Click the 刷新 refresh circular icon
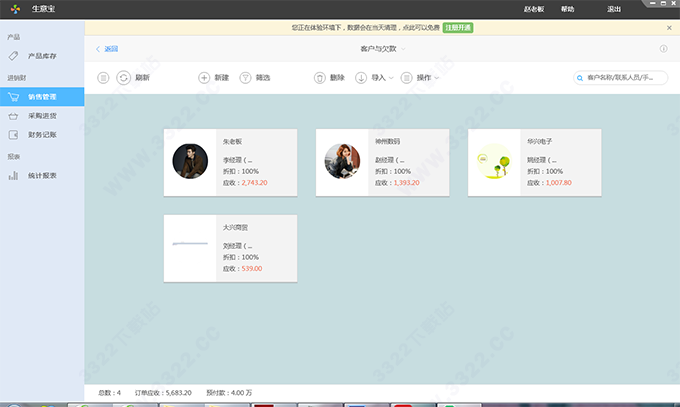The image size is (680, 407). point(124,78)
